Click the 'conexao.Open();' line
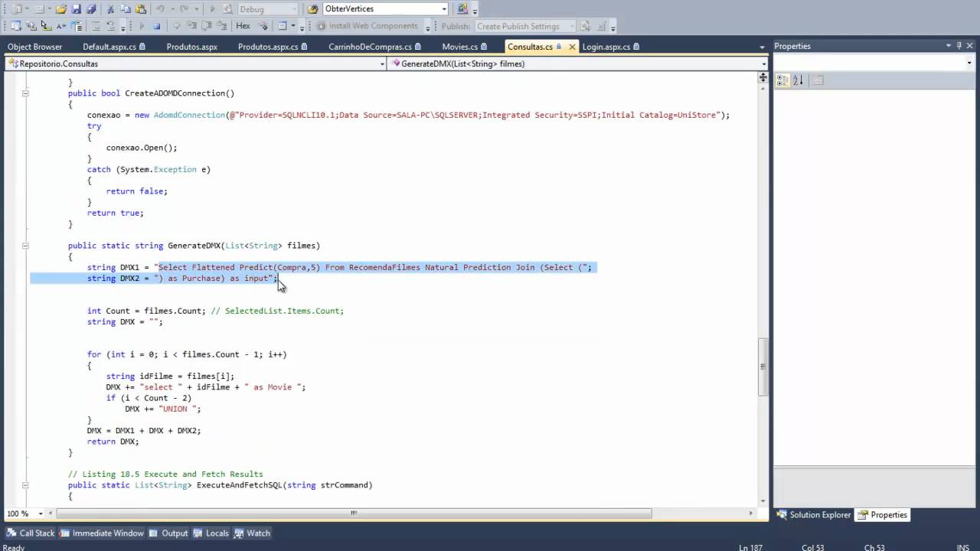 coord(142,148)
